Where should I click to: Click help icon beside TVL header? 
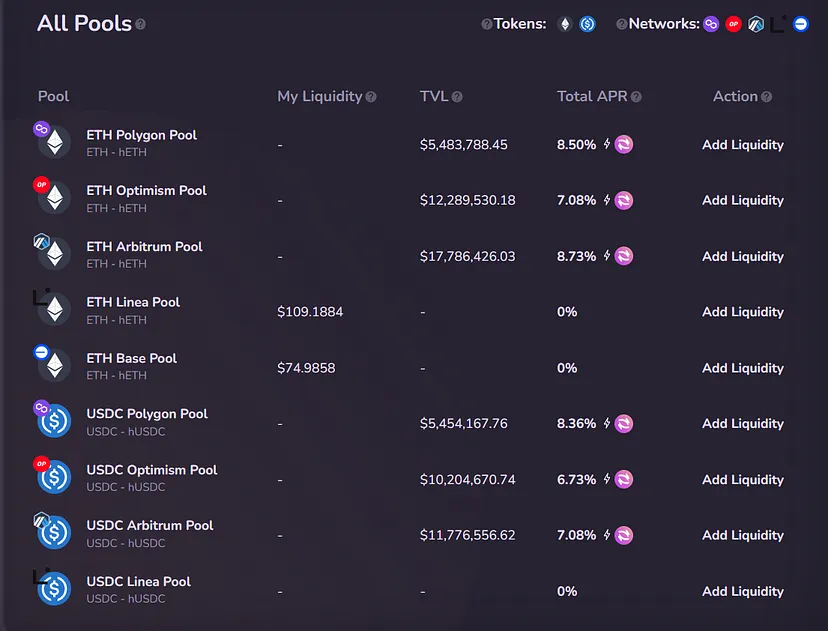click(457, 97)
